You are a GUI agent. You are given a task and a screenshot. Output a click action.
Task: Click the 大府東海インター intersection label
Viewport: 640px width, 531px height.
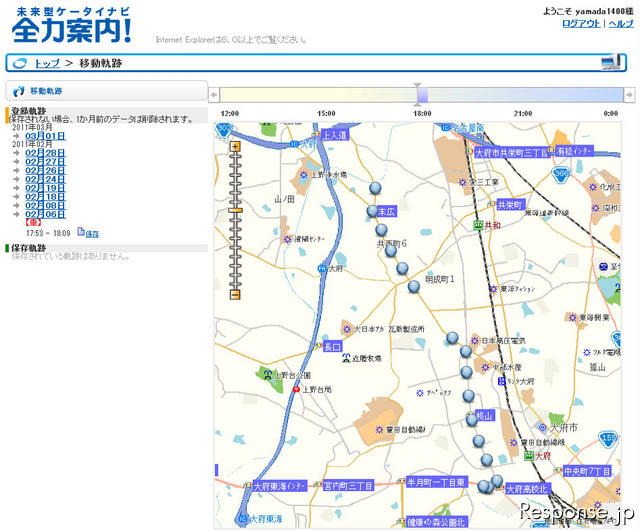click(280, 486)
